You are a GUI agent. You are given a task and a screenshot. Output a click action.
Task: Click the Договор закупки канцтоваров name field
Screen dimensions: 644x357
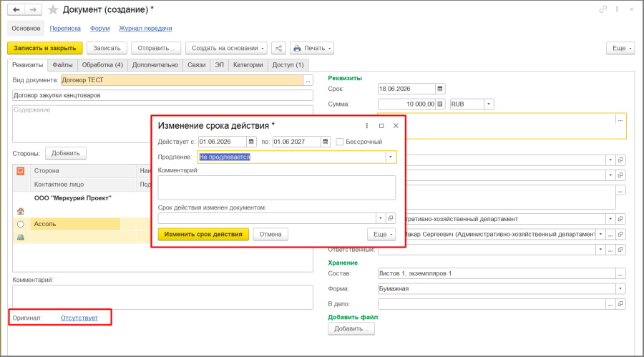[x=162, y=95]
